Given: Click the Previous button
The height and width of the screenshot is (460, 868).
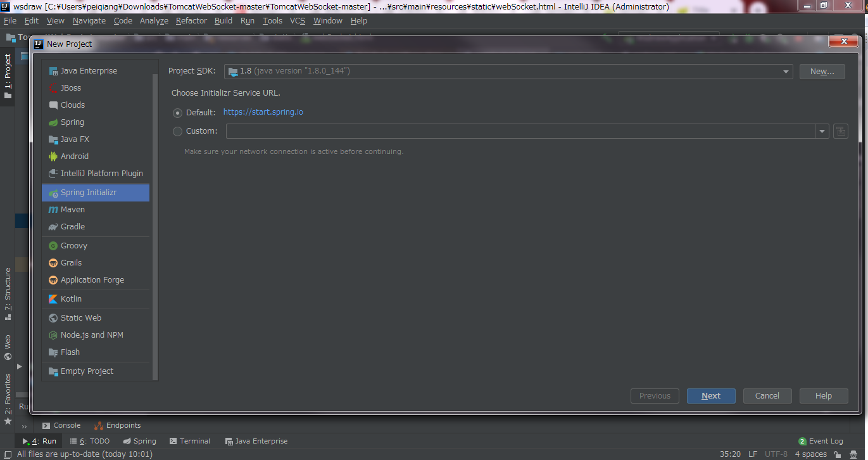Looking at the screenshot, I should tap(655, 396).
